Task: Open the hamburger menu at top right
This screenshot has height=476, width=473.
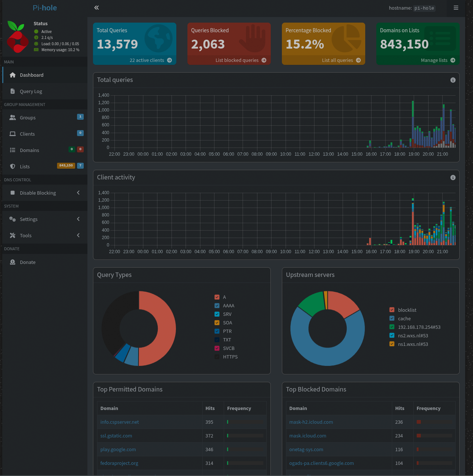Action: [x=456, y=8]
